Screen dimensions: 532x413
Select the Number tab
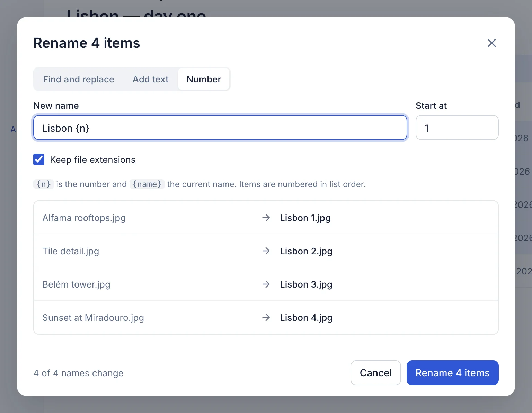[x=204, y=79]
